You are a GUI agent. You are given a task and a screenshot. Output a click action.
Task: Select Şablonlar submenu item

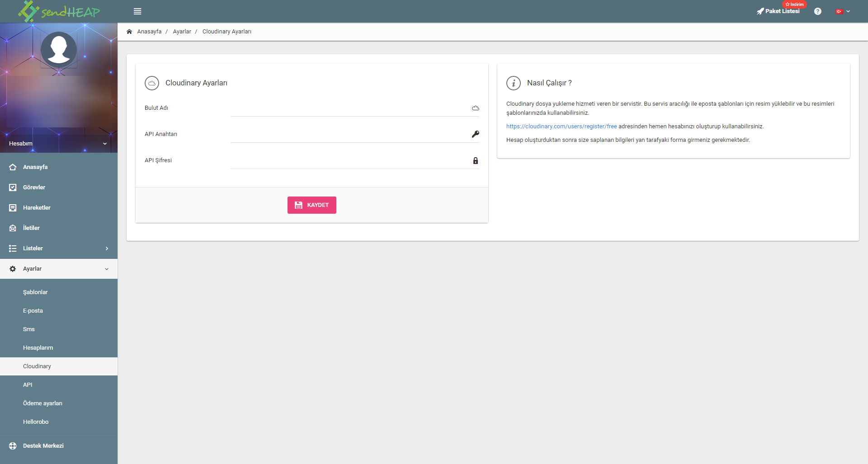[59, 292]
